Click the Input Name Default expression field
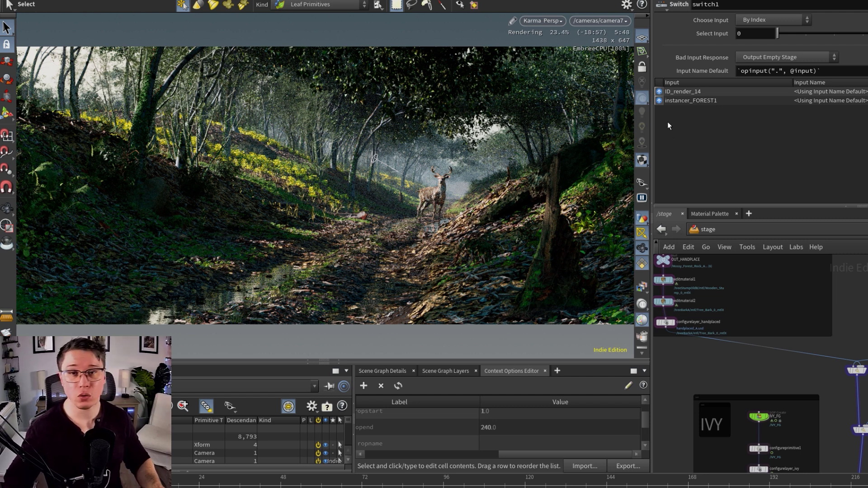The image size is (868, 488). tap(802, 71)
